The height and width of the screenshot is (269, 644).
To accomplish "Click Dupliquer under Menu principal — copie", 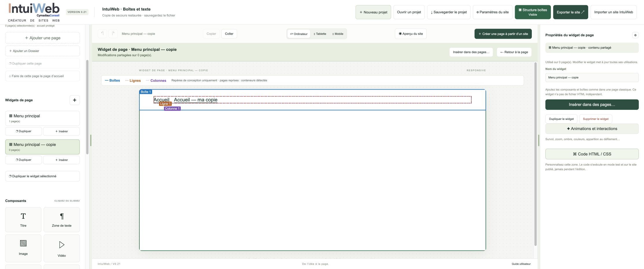I will [x=23, y=160].
